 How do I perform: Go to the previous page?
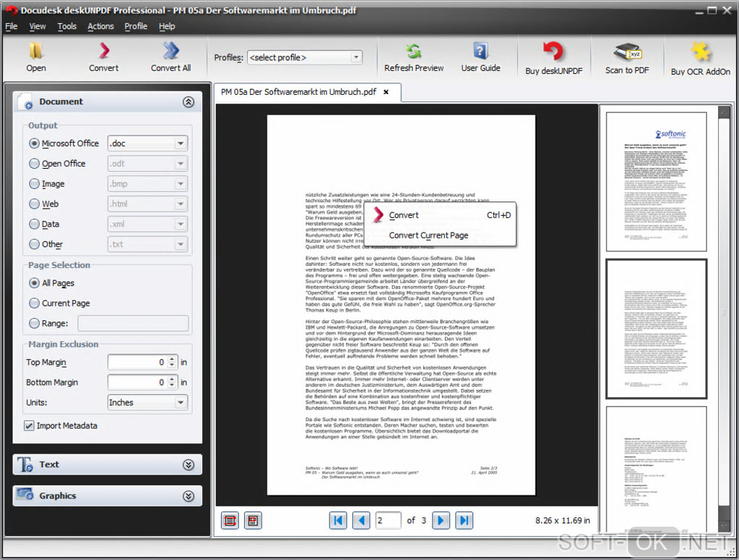(361, 520)
